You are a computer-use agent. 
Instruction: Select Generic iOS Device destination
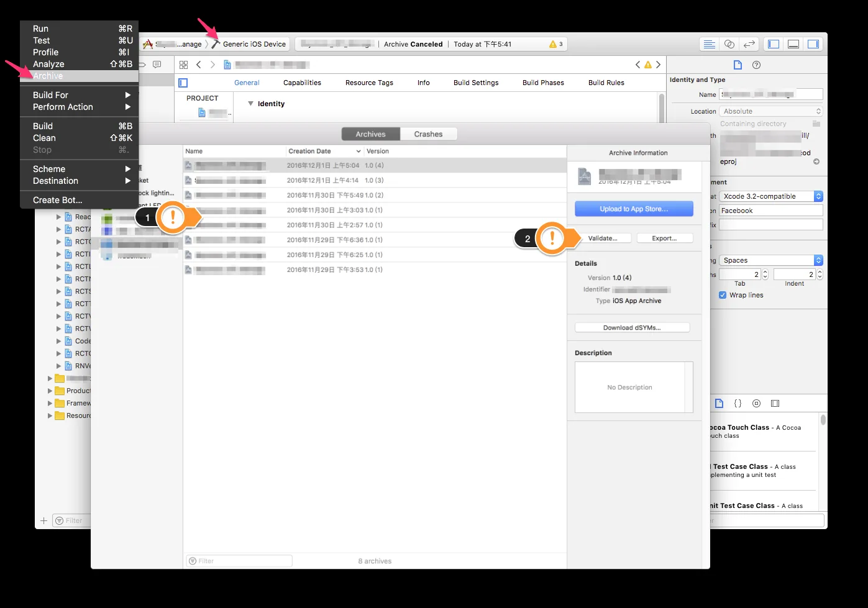click(x=249, y=44)
